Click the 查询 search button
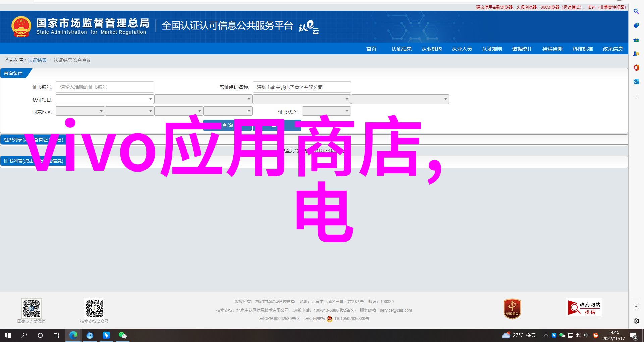The width and height of the screenshot is (644, 342). tap(227, 125)
